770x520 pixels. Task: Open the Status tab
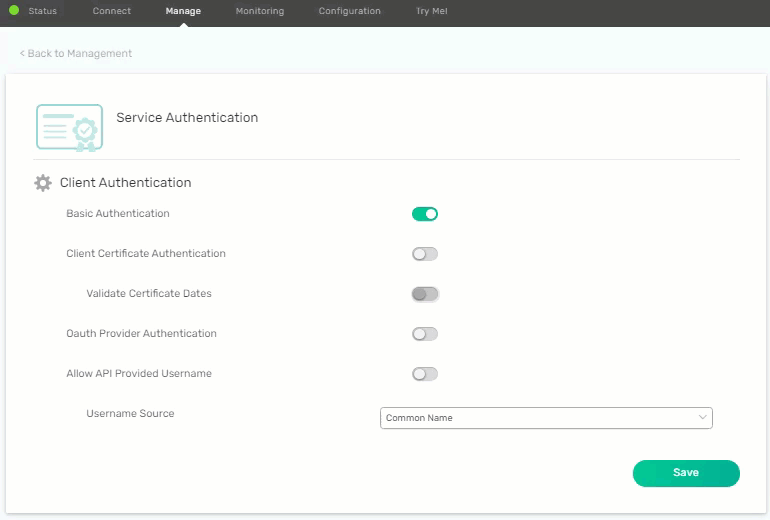click(x=42, y=11)
